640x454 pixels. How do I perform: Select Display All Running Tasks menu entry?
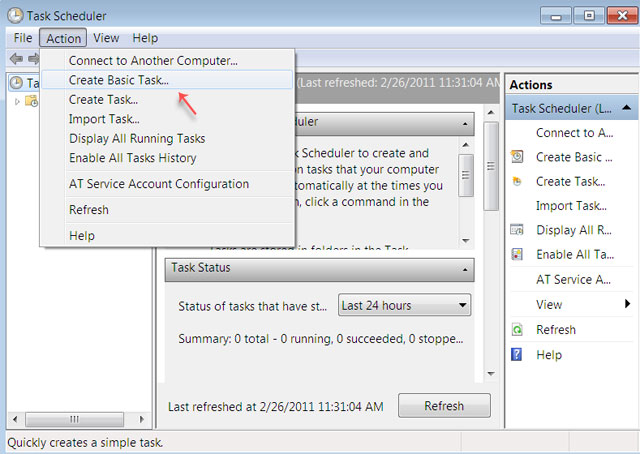pyautogui.click(x=167, y=138)
